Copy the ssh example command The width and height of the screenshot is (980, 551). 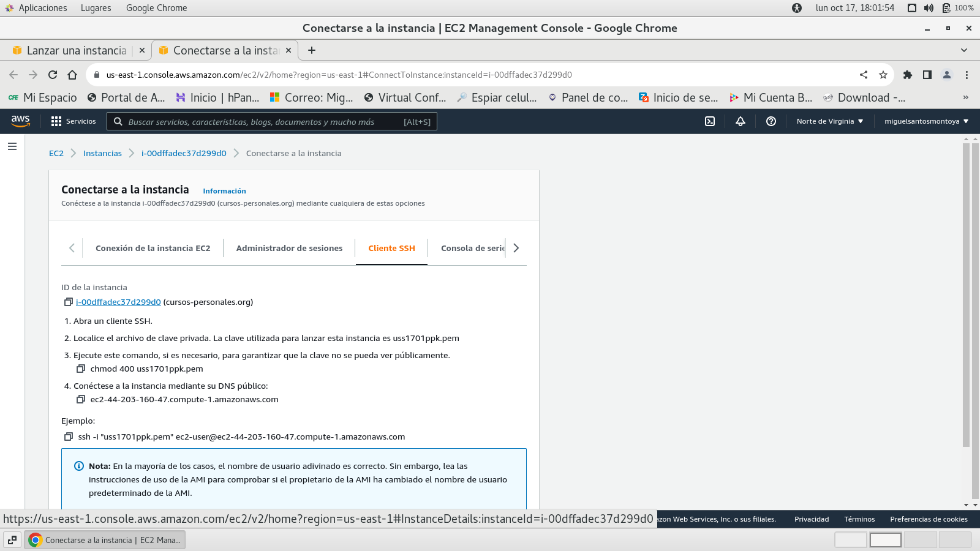click(69, 437)
